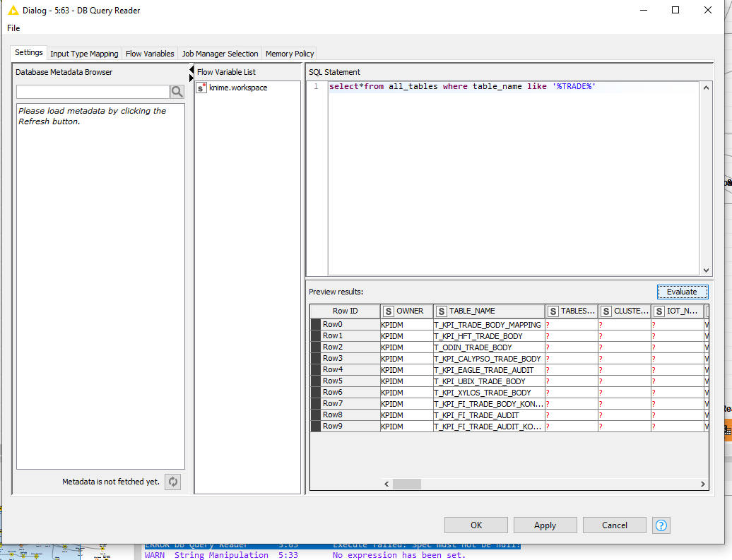
Task: Click cell T_ODIN_TRADE_BODY
Action: (x=489, y=347)
